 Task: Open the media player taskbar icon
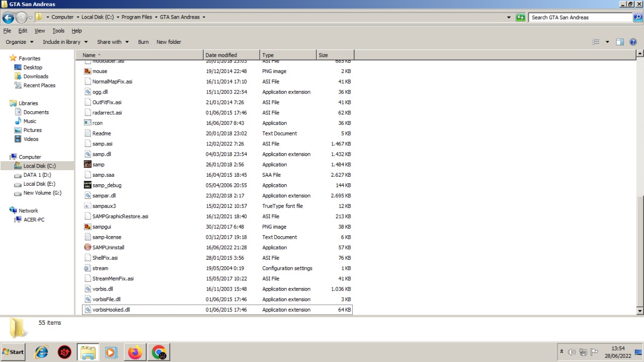[111, 352]
